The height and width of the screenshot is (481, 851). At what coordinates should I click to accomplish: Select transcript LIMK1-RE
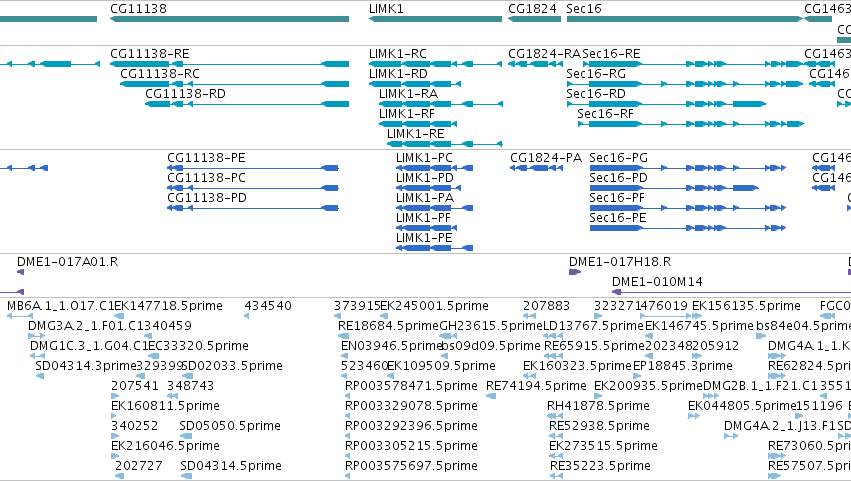[x=444, y=144]
